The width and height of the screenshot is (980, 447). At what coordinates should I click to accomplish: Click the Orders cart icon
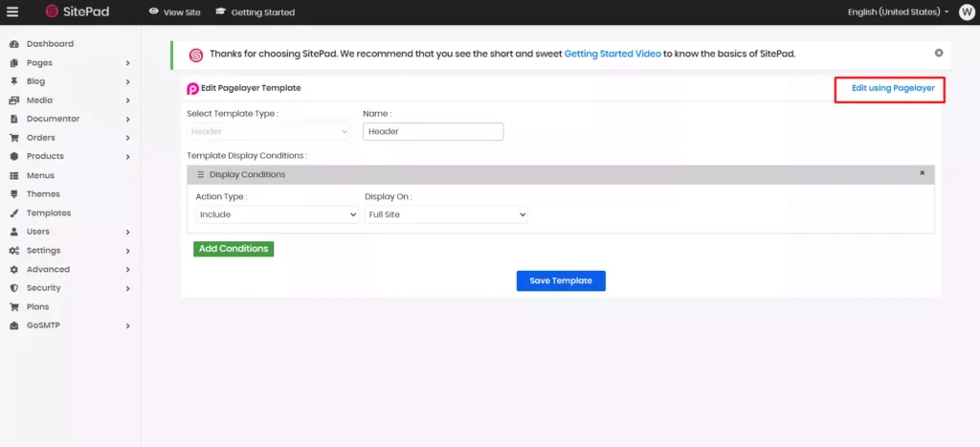pos(13,138)
